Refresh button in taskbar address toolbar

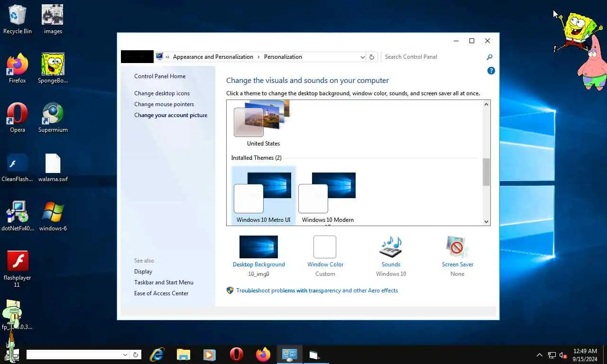point(136,355)
